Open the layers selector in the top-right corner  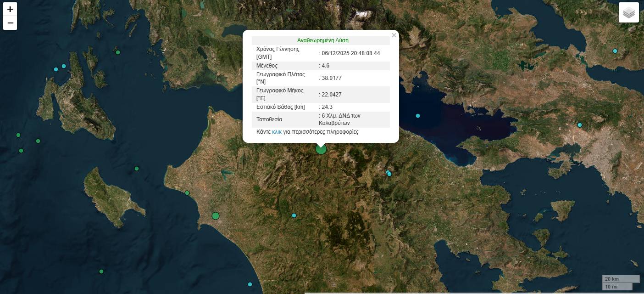[628, 12]
